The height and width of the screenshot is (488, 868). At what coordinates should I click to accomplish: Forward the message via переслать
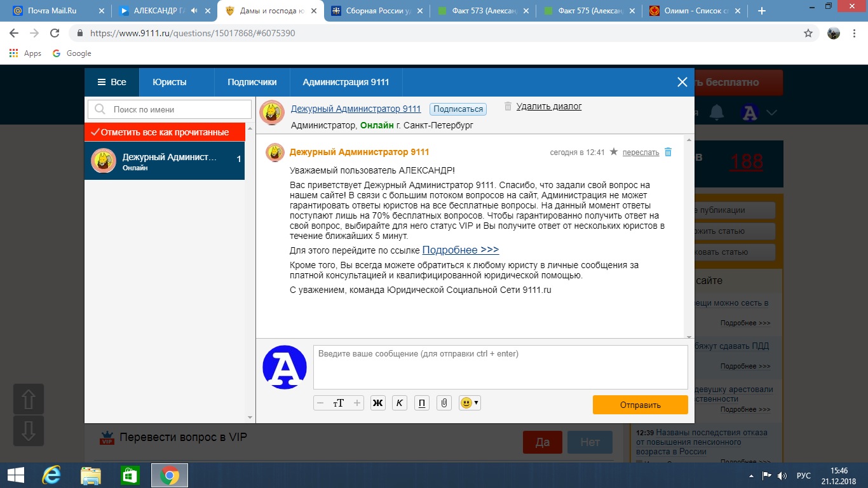[x=641, y=152]
